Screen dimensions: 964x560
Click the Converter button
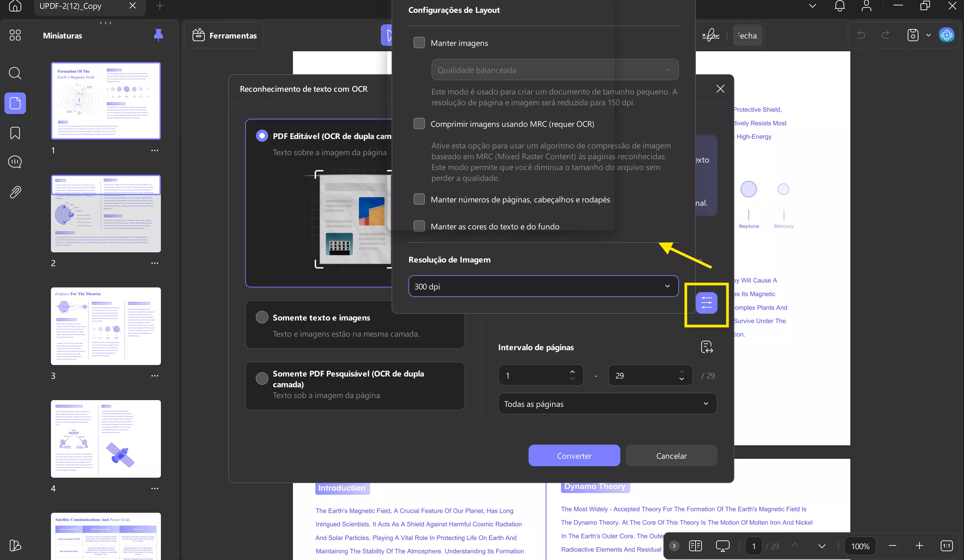pos(574,455)
